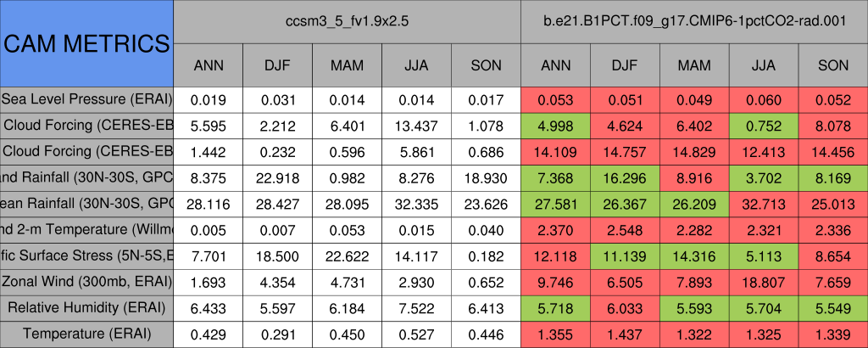Click the JJA header under the b.e21.B1PCT model

tap(764, 65)
